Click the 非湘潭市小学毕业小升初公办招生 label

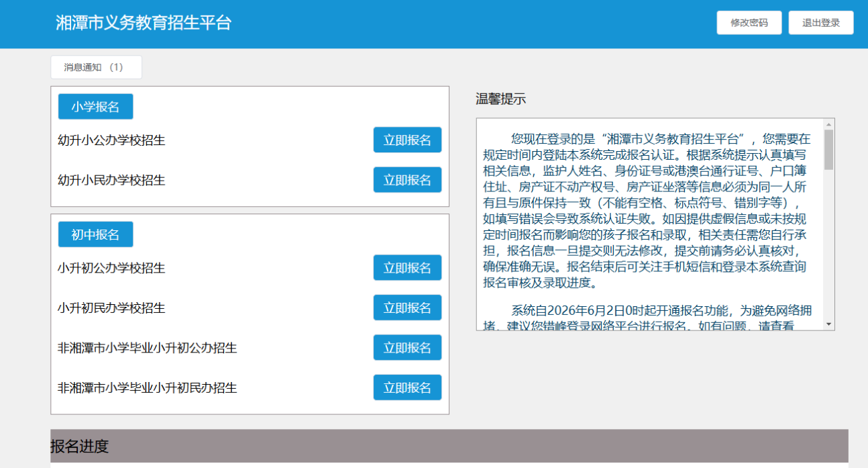(148, 348)
